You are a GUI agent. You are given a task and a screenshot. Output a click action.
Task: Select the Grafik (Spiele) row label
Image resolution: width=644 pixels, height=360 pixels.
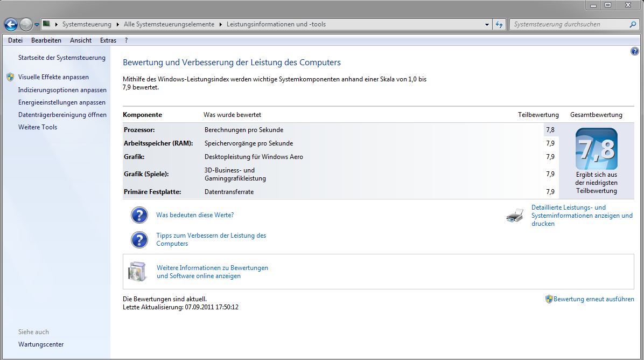click(146, 174)
